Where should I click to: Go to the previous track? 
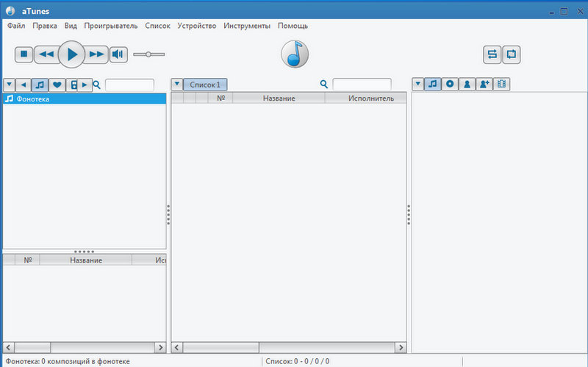[46, 54]
